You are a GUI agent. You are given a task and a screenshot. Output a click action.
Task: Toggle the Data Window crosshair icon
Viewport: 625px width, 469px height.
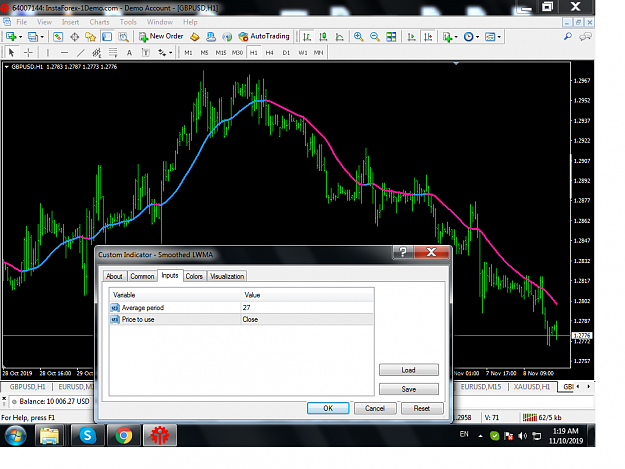click(75, 37)
